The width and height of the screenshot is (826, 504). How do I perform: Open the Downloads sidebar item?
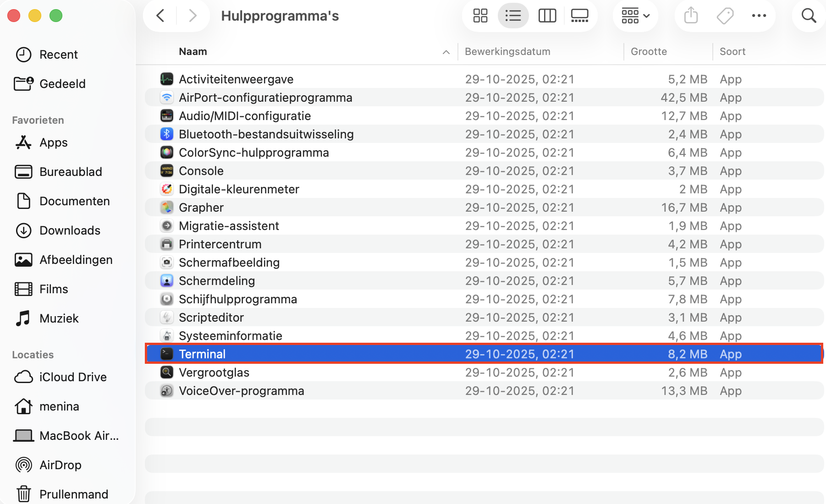pos(70,230)
